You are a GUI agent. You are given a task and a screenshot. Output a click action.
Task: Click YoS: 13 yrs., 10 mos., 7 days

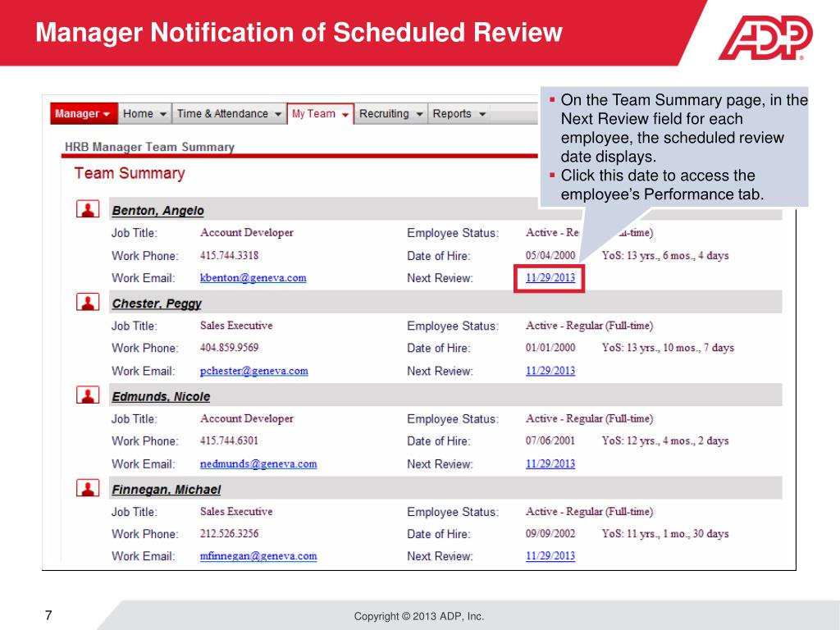point(668,348)
